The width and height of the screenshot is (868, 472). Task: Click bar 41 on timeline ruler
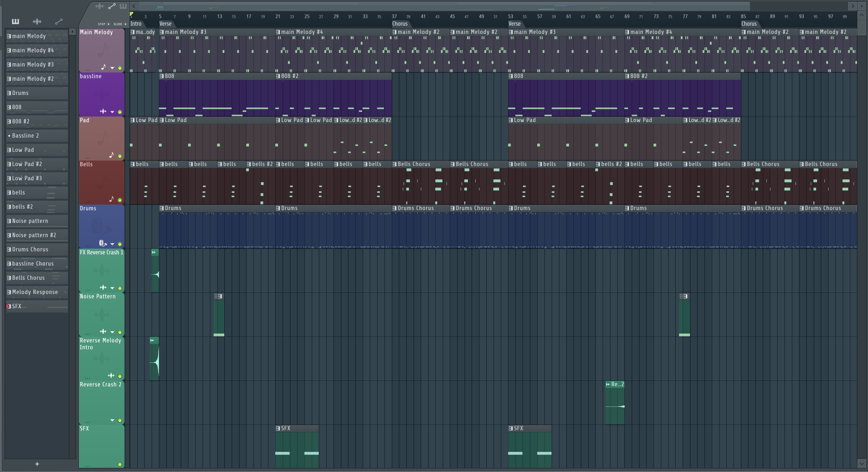tap(423, 16)
